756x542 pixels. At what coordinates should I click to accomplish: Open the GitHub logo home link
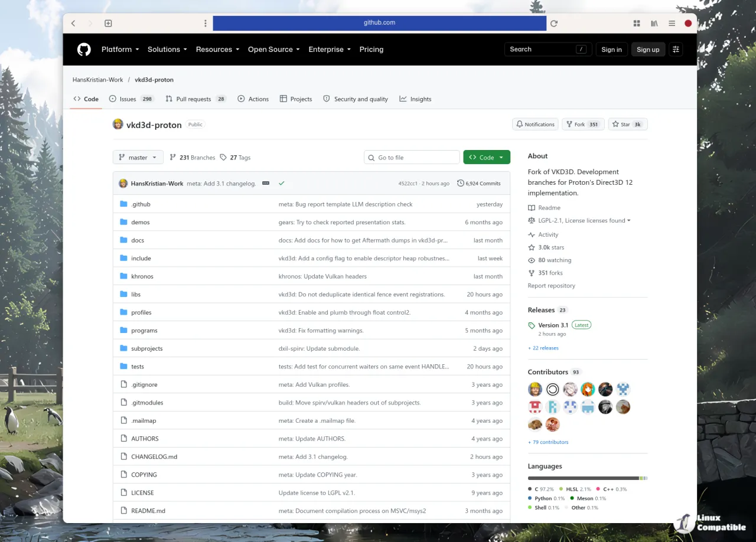(84, 50)
